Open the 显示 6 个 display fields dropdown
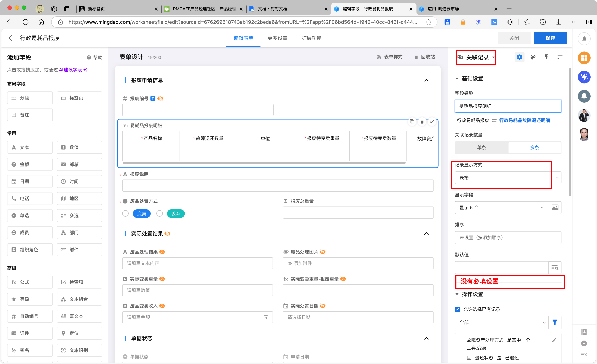The height and width of the screenshot is (364, 597). tap(501, 208)
